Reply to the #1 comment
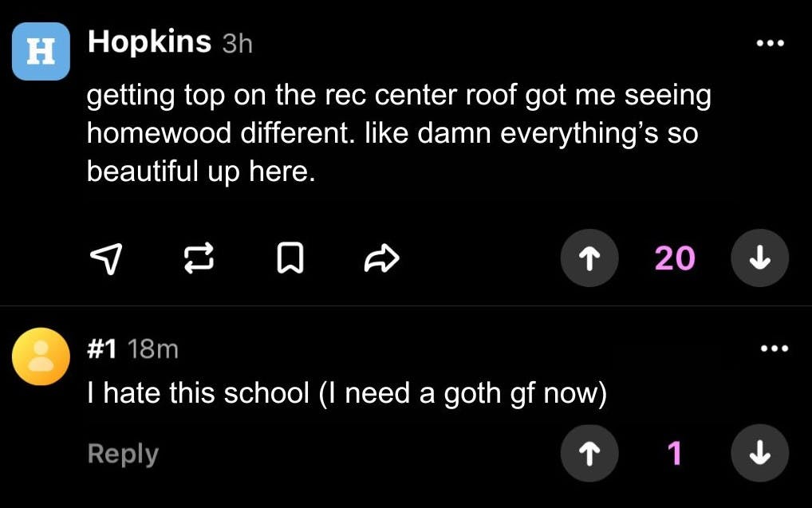The image size is (812, 508). click(x=121, y=453)
